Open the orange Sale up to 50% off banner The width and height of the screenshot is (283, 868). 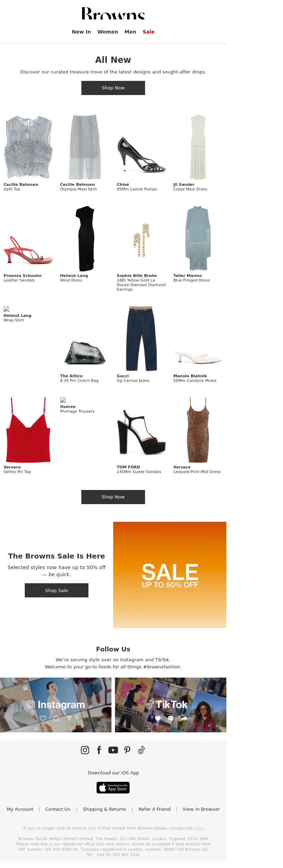tap(170, 575)
